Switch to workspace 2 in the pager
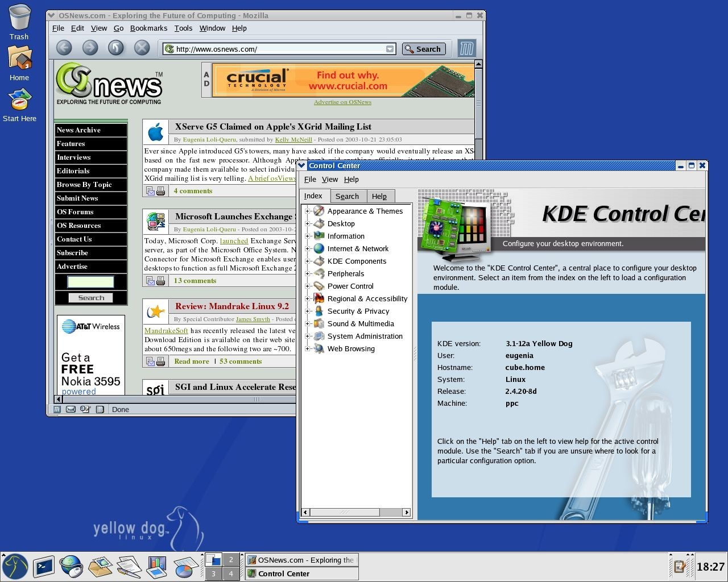This screenshot has height=582, width=728. [230, 560]
